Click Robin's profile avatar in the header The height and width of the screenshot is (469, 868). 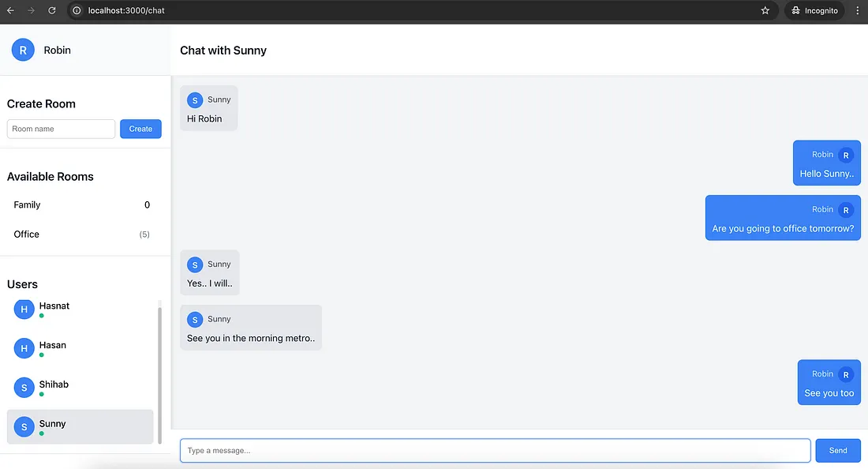[x=23, y=50]
